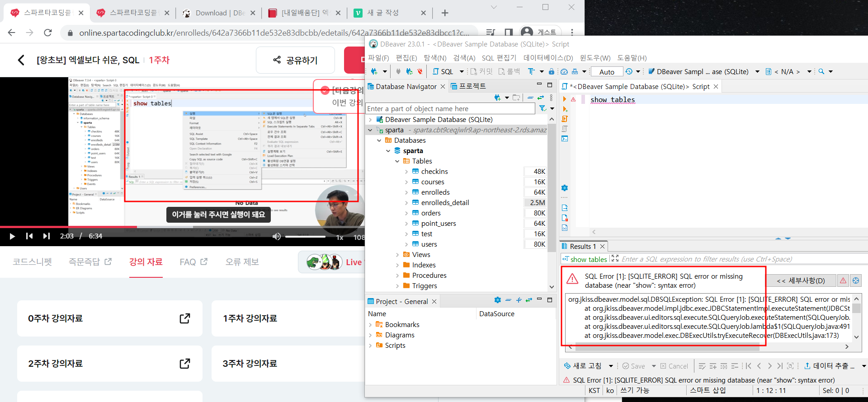This screenshot has height=402, width=868.
Task: Click the blue gear settings icon in editor sidebar
Action: [x=565, y=188]
